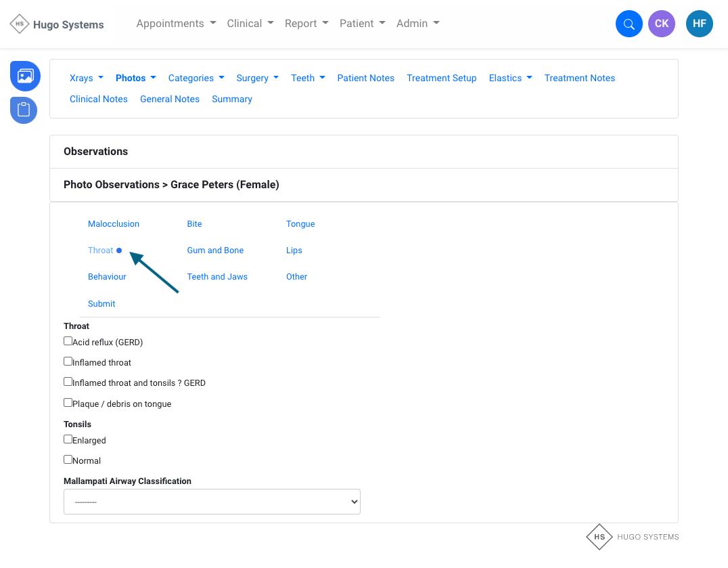Check the Inflamed throat option
Screen dimensions: 728x568
68,362
